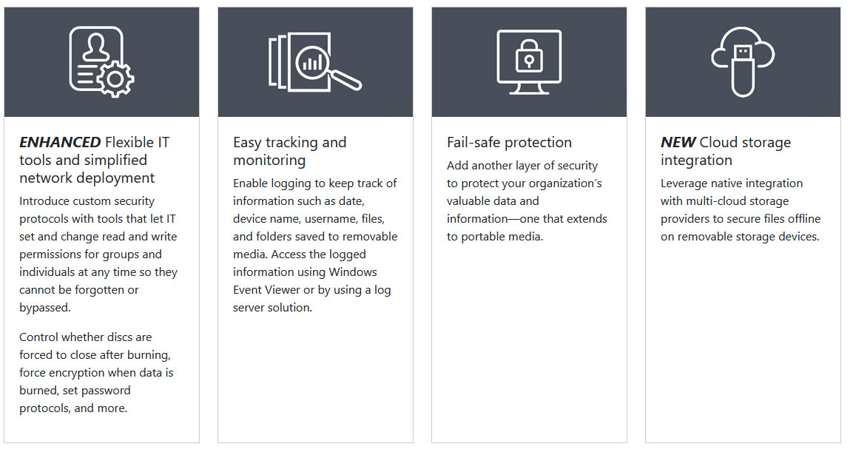
Task: Click the 'Add another layer of security' paragraph
Action: point(526,201)
